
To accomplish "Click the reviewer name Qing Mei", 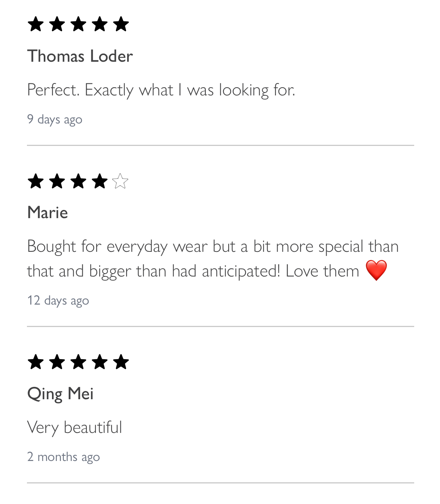I will point(60,394).
